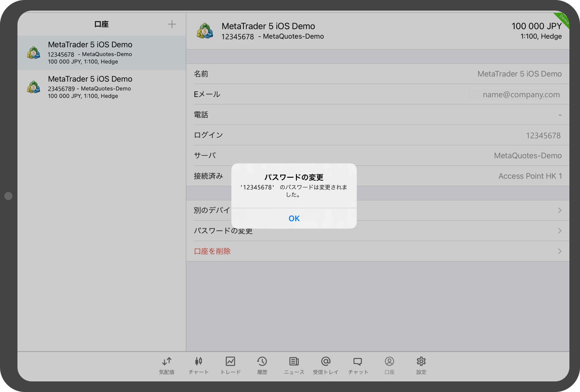Expand the 別のデバイ row chevron
Screen dimensions: 580x392
pos(559,210)
